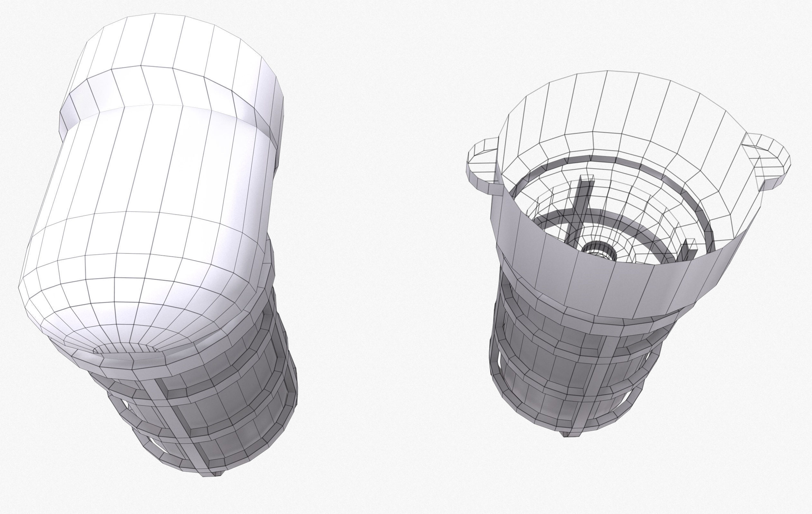Click the central hub inside the open model
The width and height of the screenshot is (812, 514).
pos(599,252)
